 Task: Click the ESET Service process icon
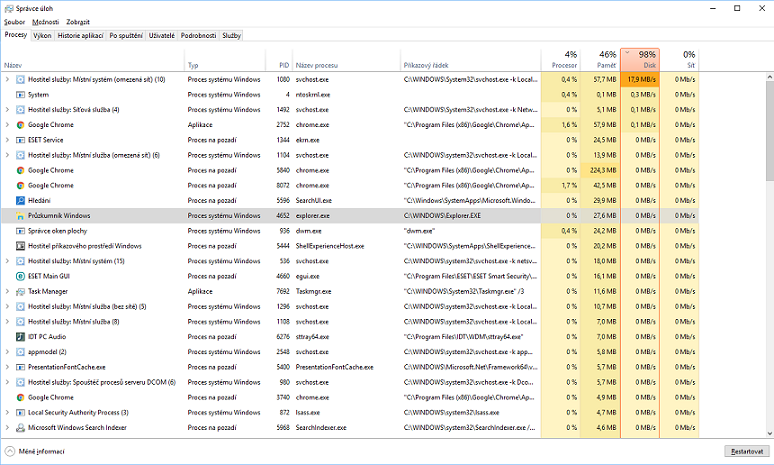point(20,140)
